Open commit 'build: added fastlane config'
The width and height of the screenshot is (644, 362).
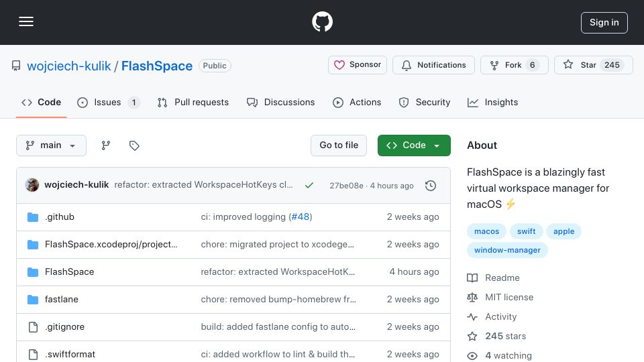pyautogui.click(x=278, y=326)
